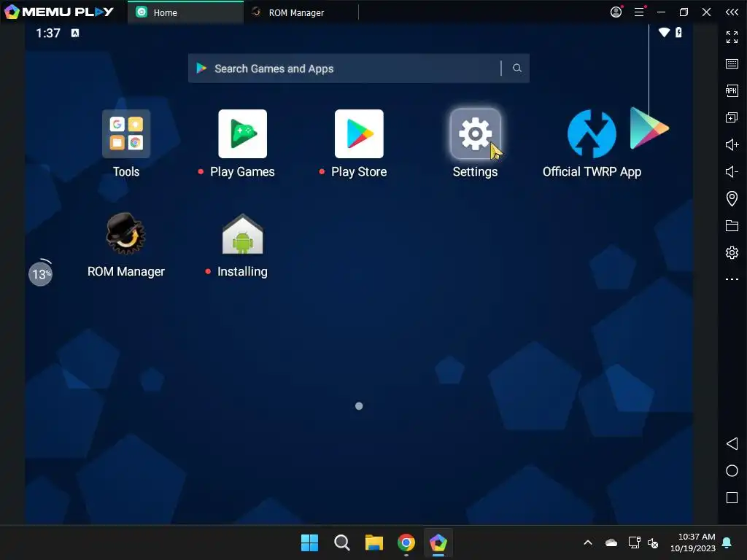The image size is (747, 560).
Task: Open GPS location icon in sidebar
Action: click(732, 198)
